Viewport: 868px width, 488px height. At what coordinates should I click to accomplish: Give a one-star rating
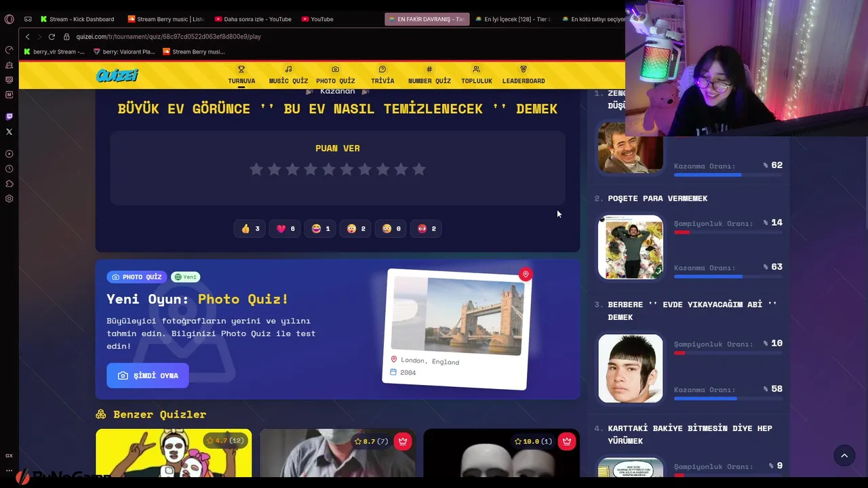[256, 169]
